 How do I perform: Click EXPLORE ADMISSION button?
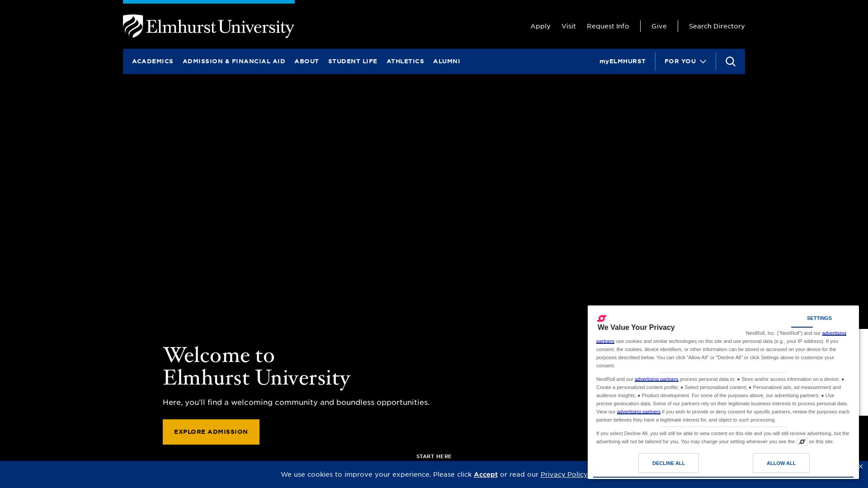pyautogui.click(x=211, y=432)
